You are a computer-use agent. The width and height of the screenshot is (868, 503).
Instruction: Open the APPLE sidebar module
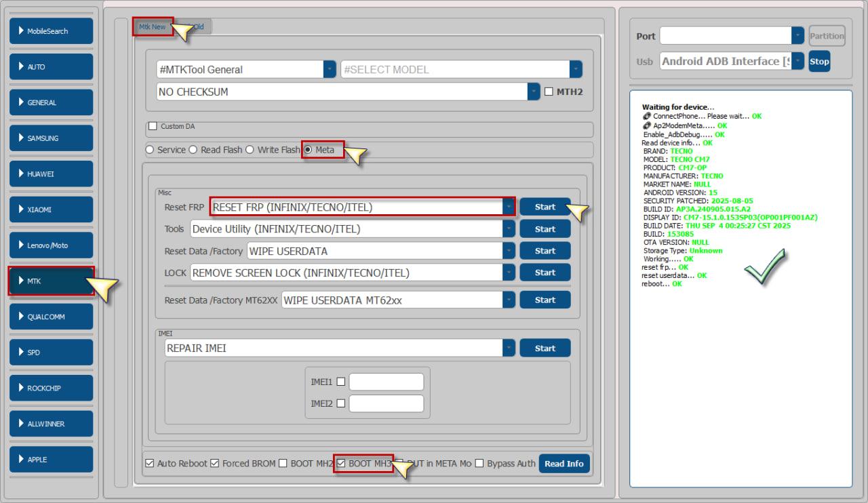[x=51, y=460]
